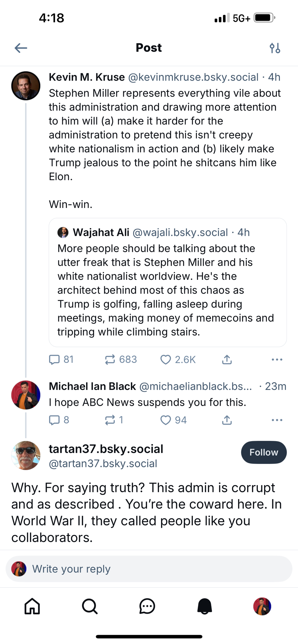298x644 pixels.
Task: Repost Kevin M. Kruse's post
Action: tap(110, 359)
